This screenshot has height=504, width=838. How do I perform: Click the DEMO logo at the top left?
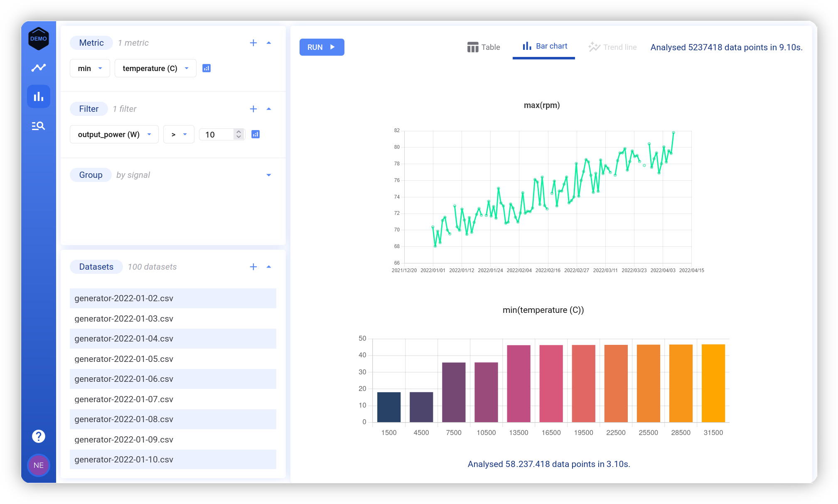click(38, 38)
